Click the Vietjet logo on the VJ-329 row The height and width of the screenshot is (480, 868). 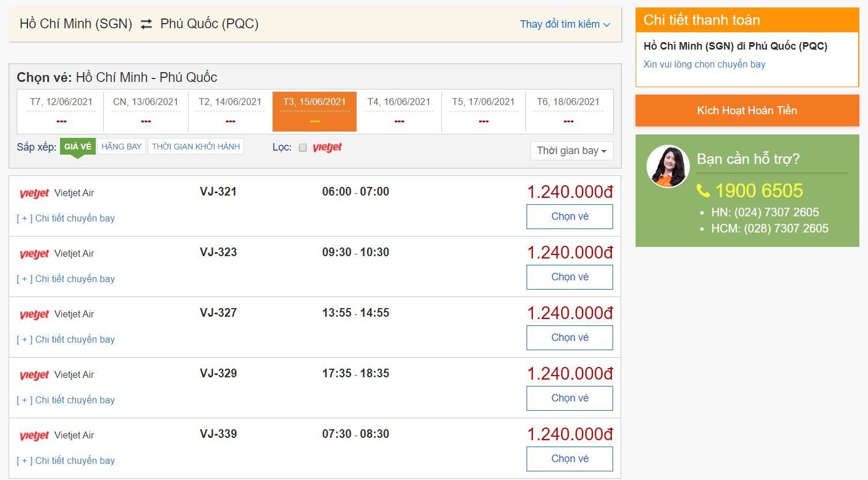[x=35, y=375]
